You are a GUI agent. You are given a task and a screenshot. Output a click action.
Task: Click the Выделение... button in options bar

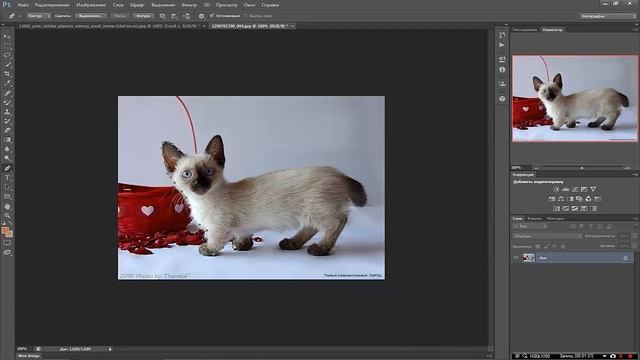[x=91, y=16]
